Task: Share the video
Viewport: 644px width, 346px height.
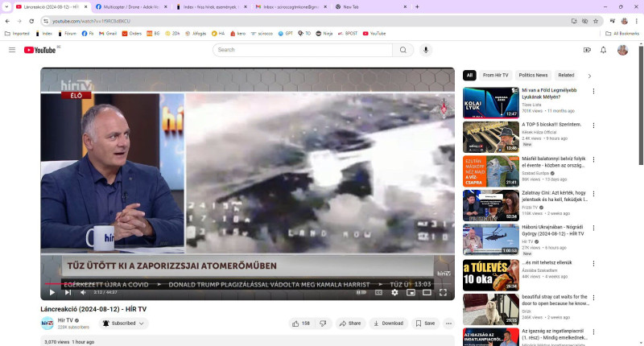Action: tap(350, 323)
